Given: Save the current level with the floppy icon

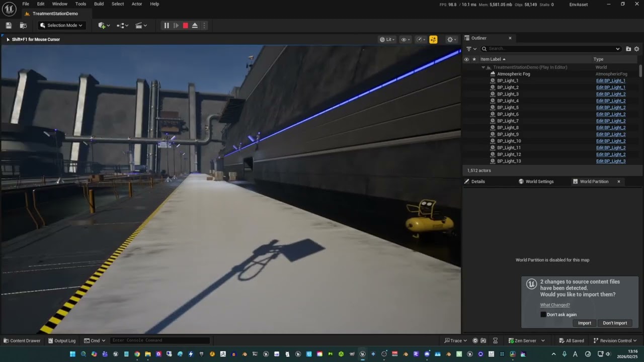Looking at the screenshot, I should [x=9, y=25].
